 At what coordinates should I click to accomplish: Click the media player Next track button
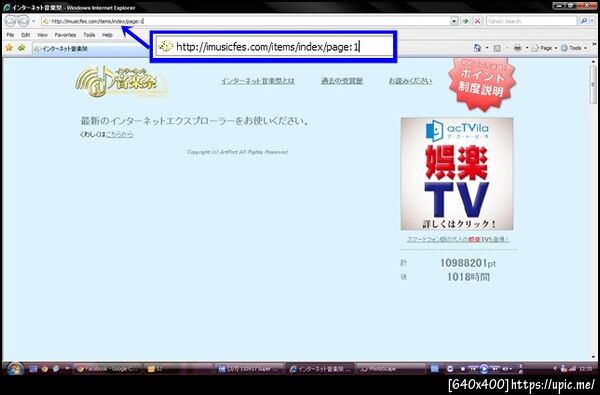pos(495,369)
